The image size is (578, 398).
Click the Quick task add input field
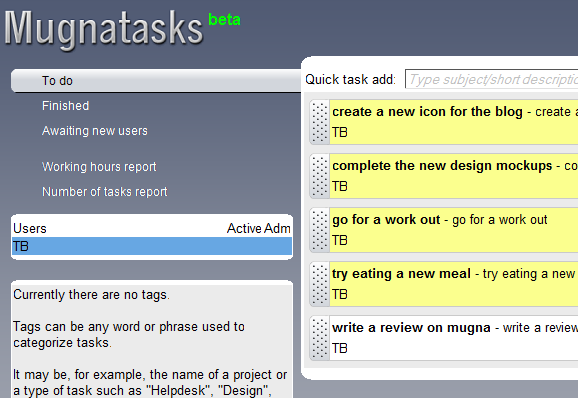point(491,79)
